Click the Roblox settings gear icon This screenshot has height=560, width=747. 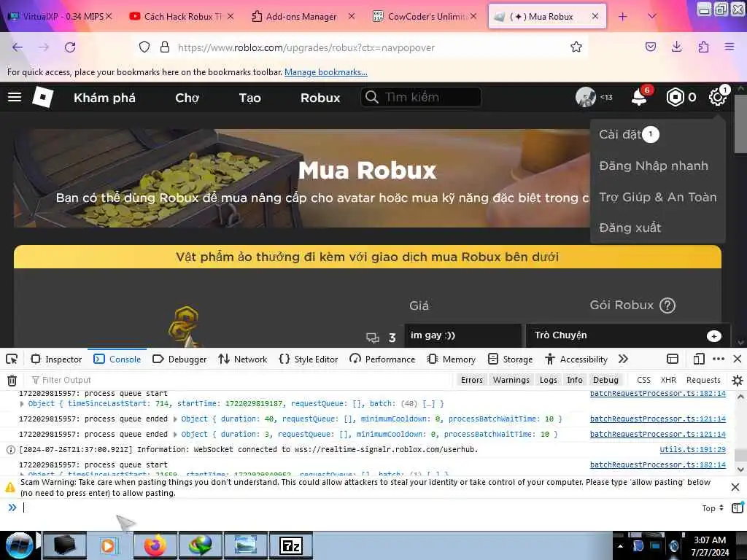(718, 97)
